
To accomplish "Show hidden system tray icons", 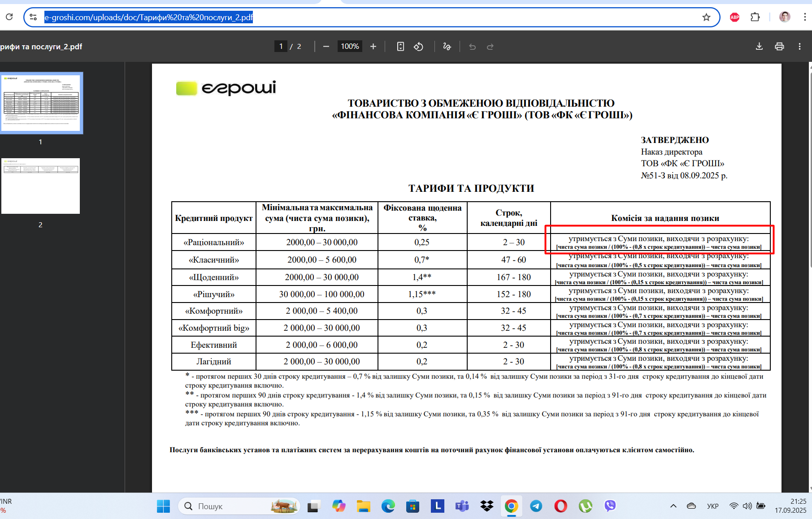I will 673,506.
